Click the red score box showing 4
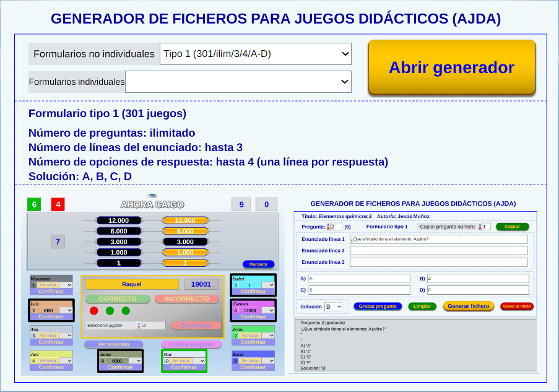The width and height of the screenshot is (559, 392). [58, 204]
